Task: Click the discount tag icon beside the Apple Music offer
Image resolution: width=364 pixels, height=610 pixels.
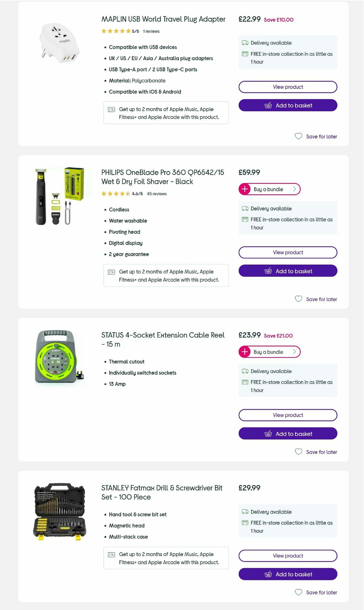Action: [112, 109]
